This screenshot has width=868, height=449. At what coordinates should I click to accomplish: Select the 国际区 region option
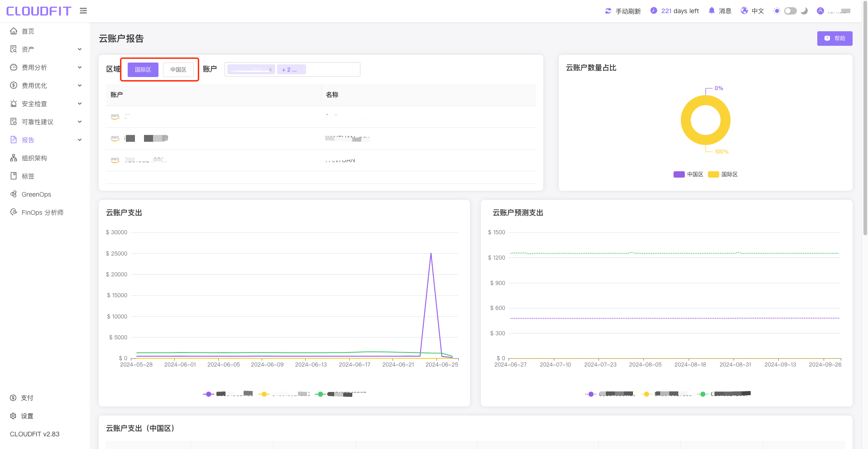143,69
